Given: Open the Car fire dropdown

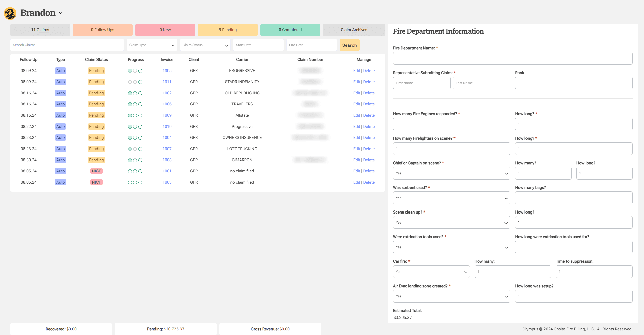Looking at the screenshot, I should tap(431, 272).
